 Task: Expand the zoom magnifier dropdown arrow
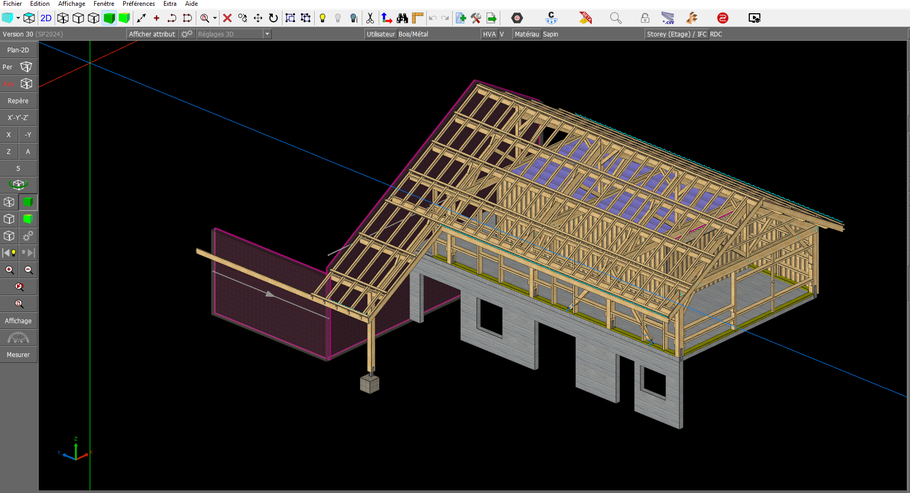pos(215,18)
